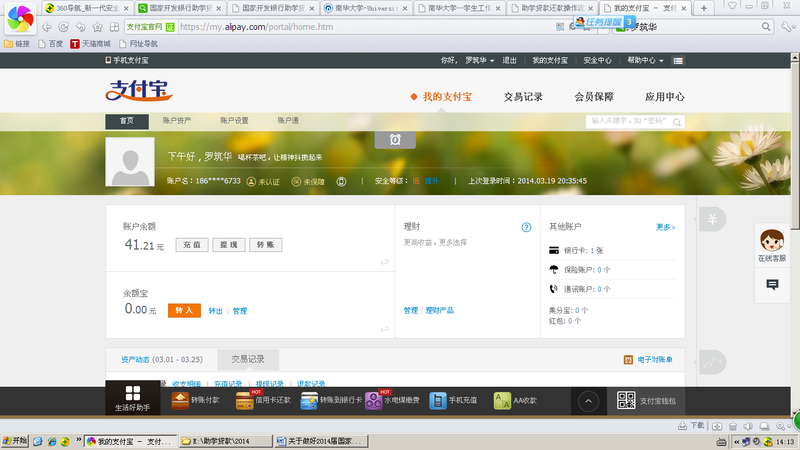Click the 转账 transfer button
The height and width of the screenshot is (450, 800).
pyautogui.click(x=265, y=245)
